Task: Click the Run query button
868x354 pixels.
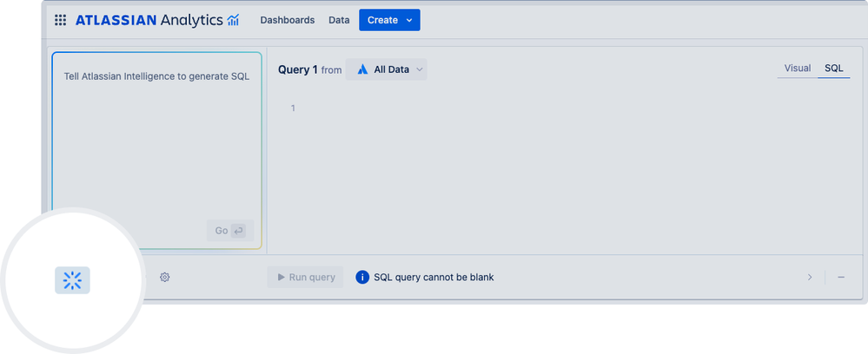Action: point(305,277)
